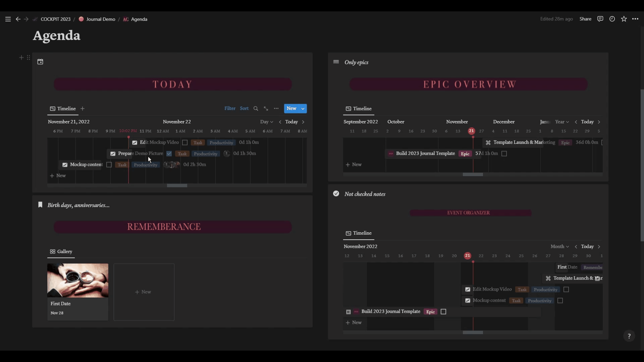Image resolution: width=644 pixels, height=362 pixels.
Task: Click the Share button
Action: pos(585,19)
